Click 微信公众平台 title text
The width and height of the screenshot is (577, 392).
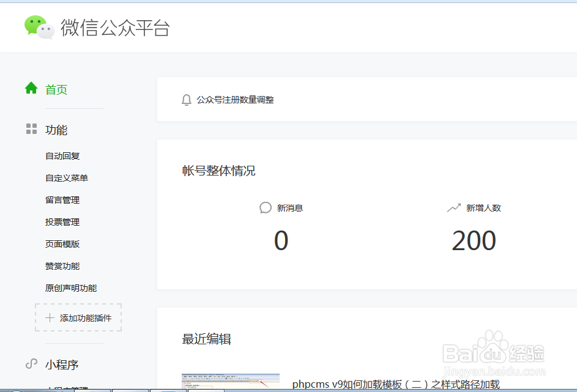115,28
